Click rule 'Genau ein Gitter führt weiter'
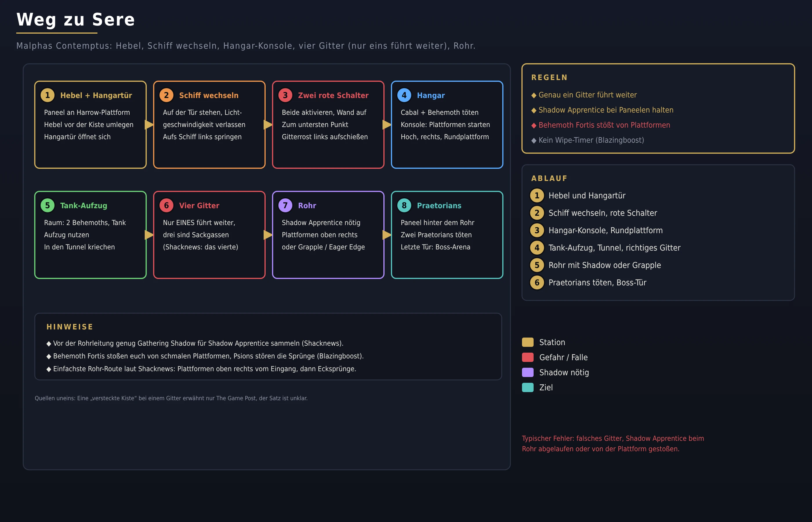 point(584,95)
